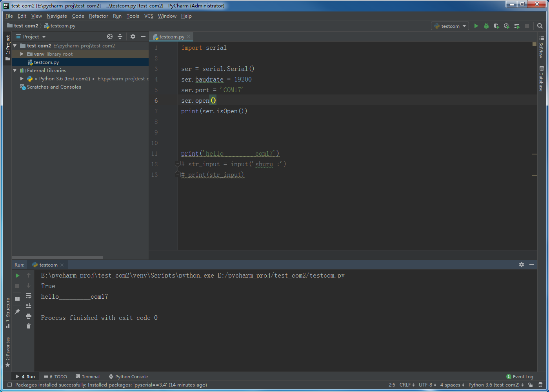Open the Event Log
The width and height of the screenshot is (549, 392).
(520, 377)
